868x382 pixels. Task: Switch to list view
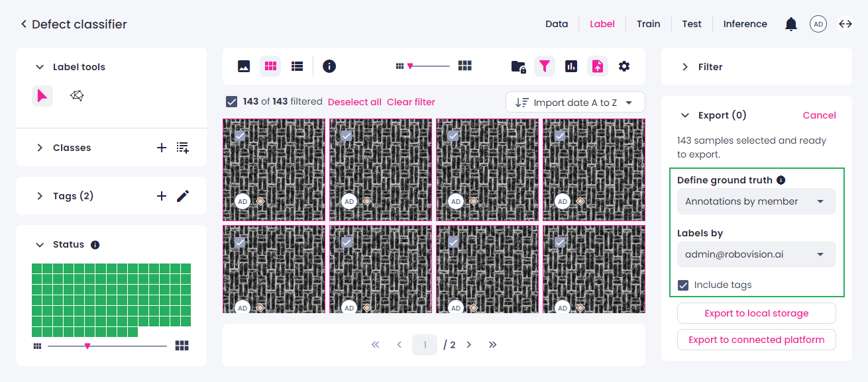click(x=297, y=66)
